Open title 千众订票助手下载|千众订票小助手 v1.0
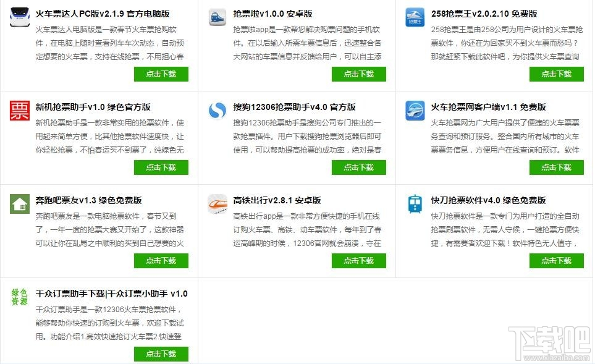This screenshot has height=364, width=595. click(112, 294)
